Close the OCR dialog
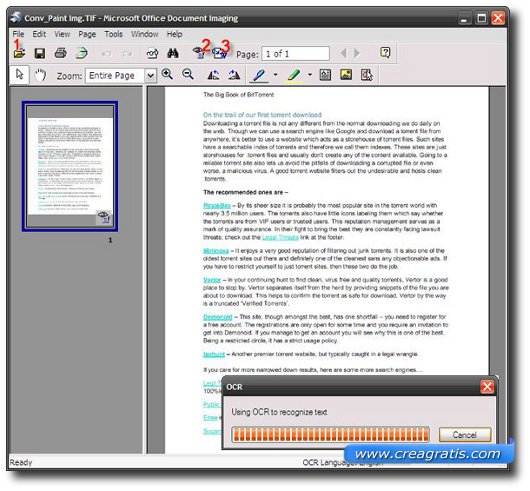530x491 pixels. coord(487,387)
